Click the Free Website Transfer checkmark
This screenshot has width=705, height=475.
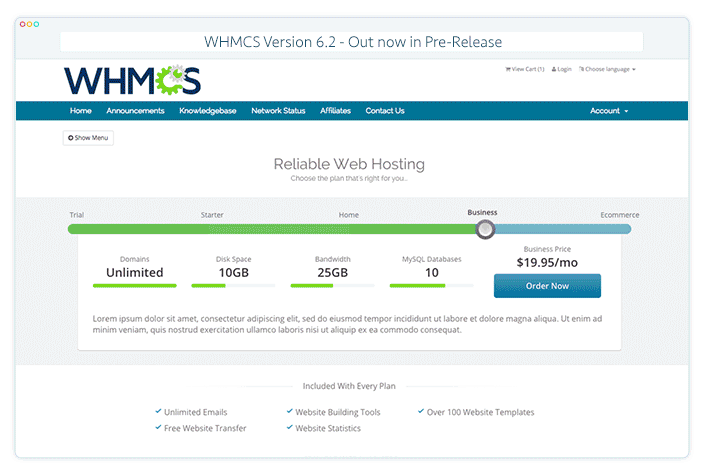(x=158, y=427)
